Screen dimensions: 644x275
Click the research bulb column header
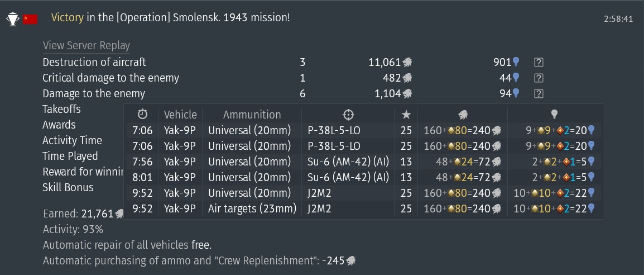click(555, 115)
